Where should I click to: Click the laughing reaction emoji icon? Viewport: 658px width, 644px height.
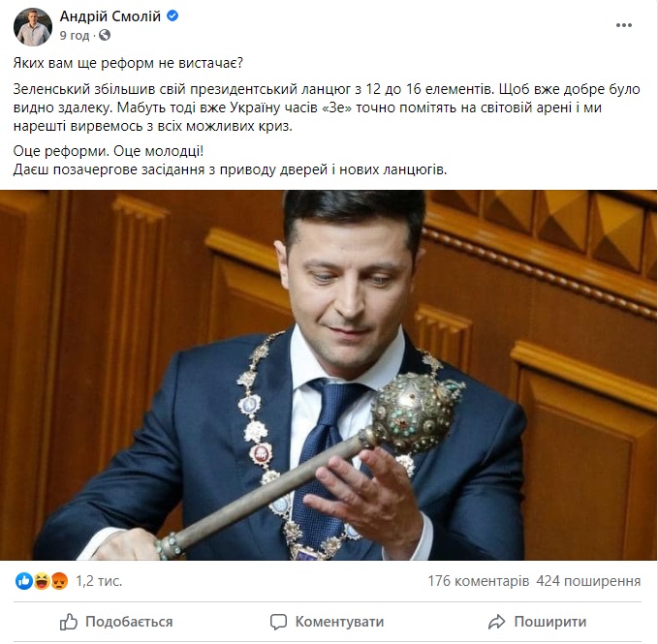click(x=42, y=581)
